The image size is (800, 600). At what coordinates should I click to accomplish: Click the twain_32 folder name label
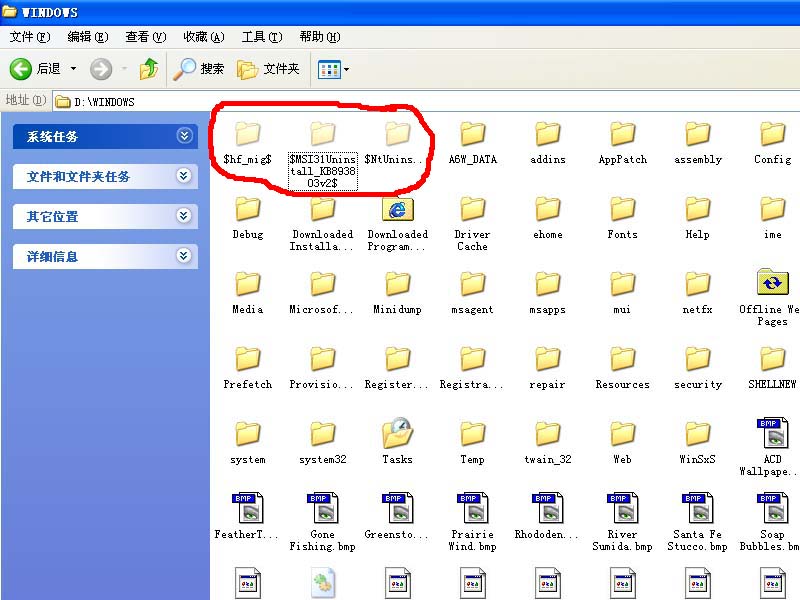point(547,460)
